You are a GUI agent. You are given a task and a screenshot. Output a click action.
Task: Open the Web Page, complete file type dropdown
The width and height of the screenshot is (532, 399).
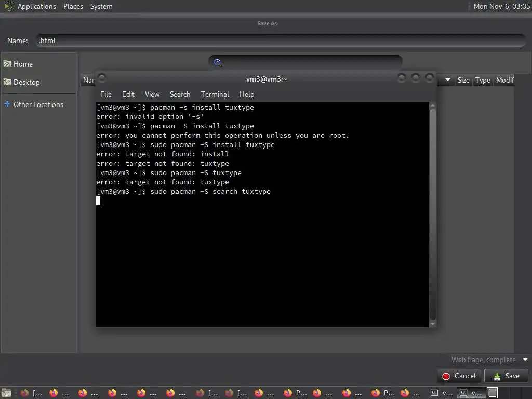pyautogui.click(x=488, y=360)
